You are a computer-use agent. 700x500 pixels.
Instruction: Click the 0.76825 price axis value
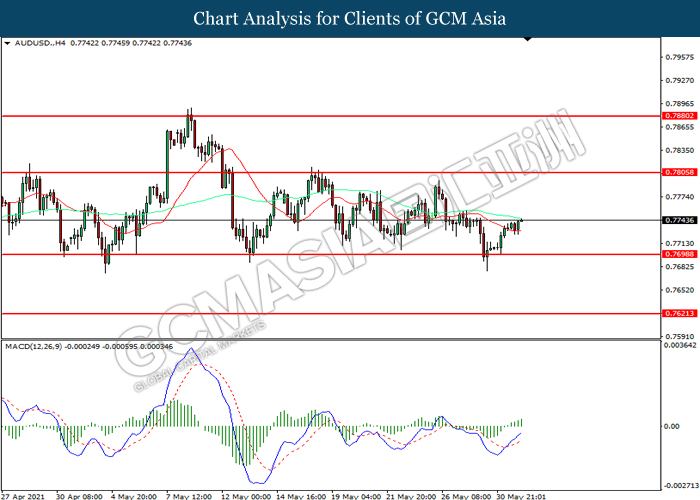click(x=680, y=267)
